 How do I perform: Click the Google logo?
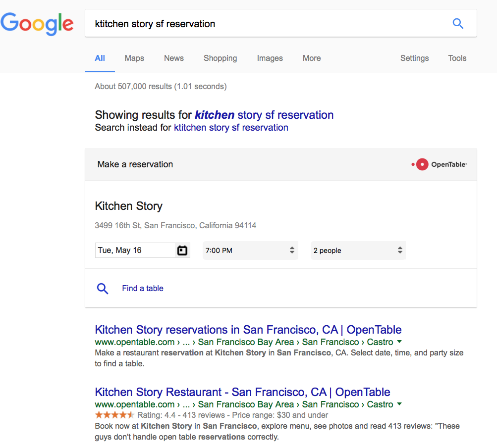click(x=37, y=24)
